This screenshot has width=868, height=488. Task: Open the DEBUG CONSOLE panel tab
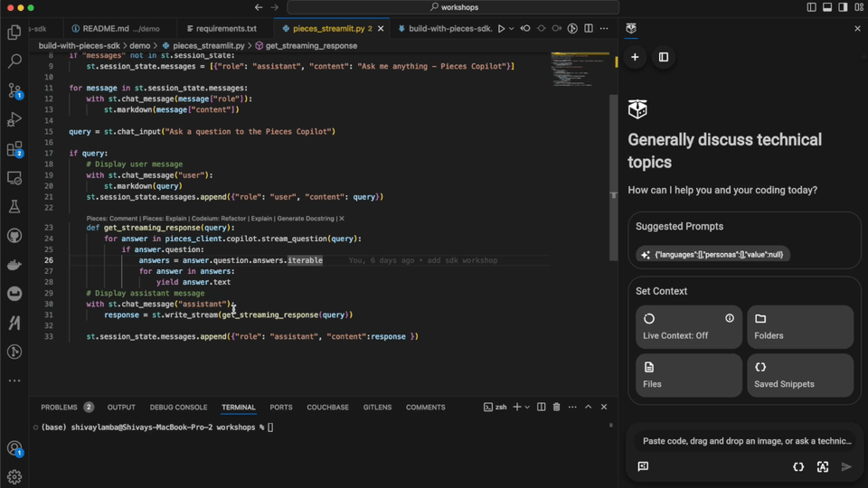(178, 408)
